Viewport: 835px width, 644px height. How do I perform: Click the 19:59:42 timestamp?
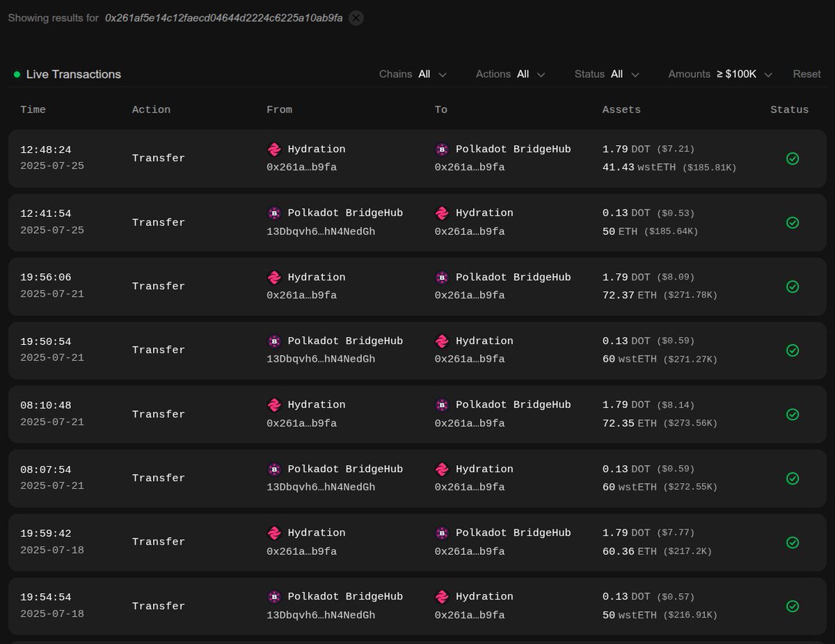point(45,533)
